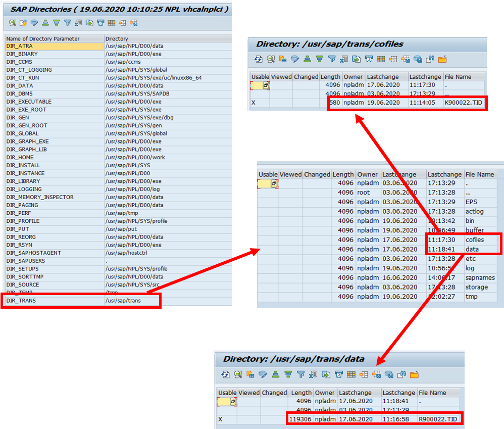The width and height of the screenshot is (504, 429).
Task: Open the bin folder entry
Action: coord(470,221)
